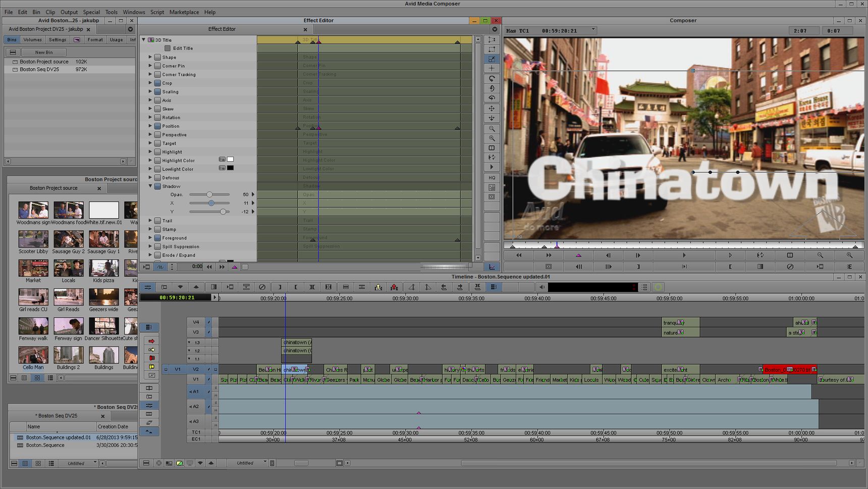Add a keyframe from the Composer toolbar
The height and width of the screenshot is (489, 868).
point(578,256)
